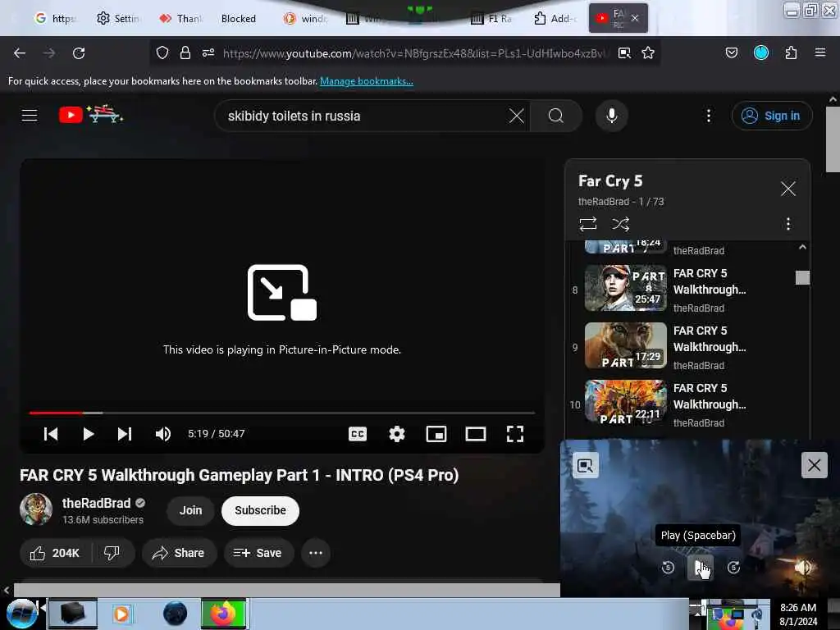Image resolution: width=840 pixels, height=630 pixels.
Task: Play previous video in player
Action: click(x=51, y=433)
